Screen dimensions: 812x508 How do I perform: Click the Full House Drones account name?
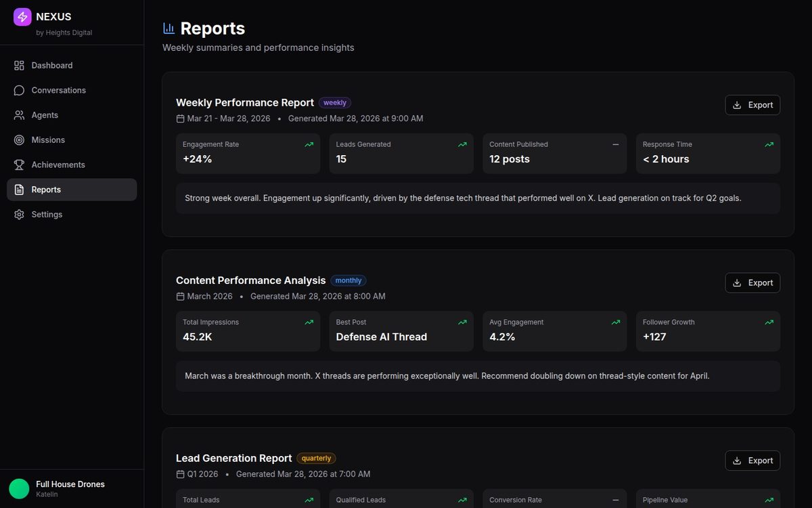[70, 484]
